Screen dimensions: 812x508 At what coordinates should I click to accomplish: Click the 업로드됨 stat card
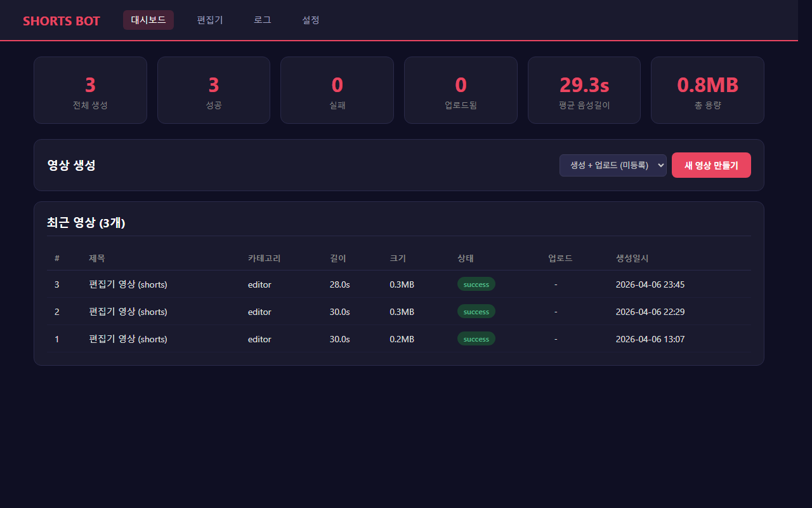point(461,90)
